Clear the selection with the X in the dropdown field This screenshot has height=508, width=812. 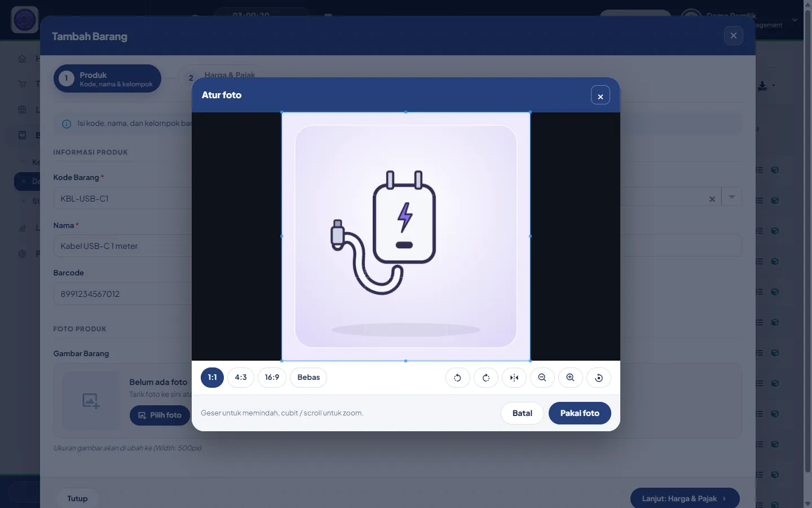(712, 199)
